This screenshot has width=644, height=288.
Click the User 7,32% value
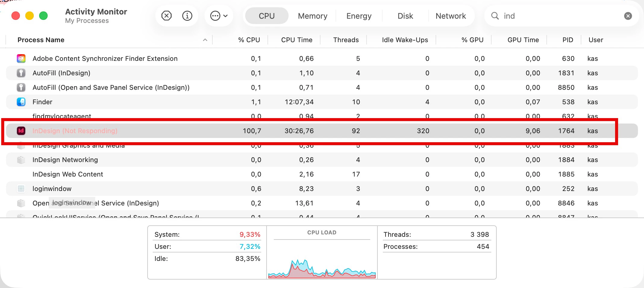tap(250, 246)
